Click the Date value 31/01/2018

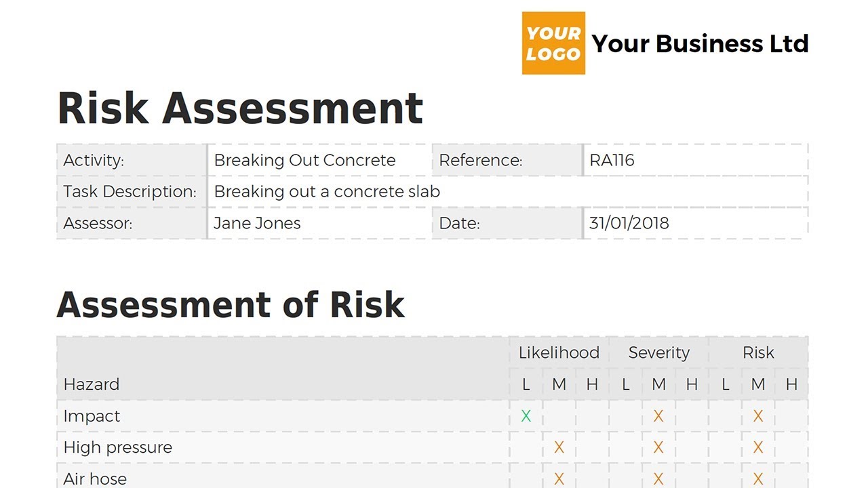tap(629, 223)
